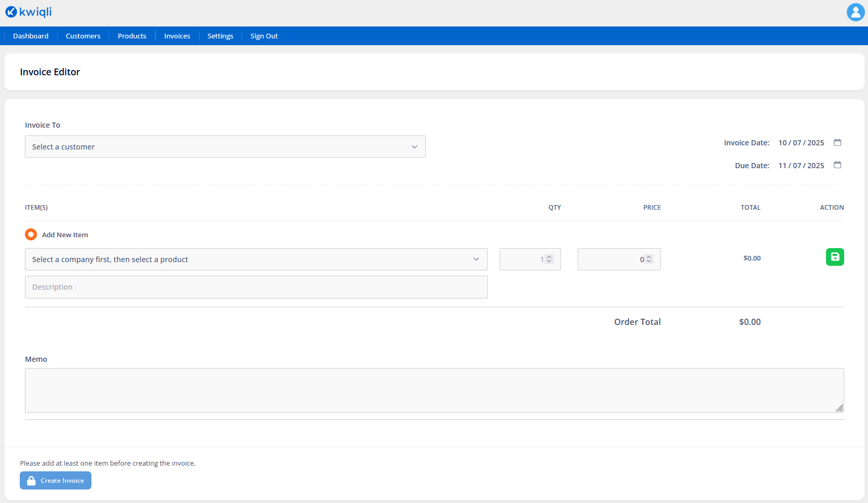Focus the Description input field

click(256, 287)
